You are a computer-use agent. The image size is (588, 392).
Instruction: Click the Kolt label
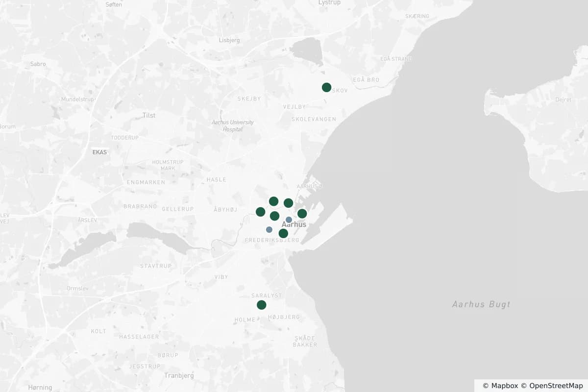click(x=98, y=331)
